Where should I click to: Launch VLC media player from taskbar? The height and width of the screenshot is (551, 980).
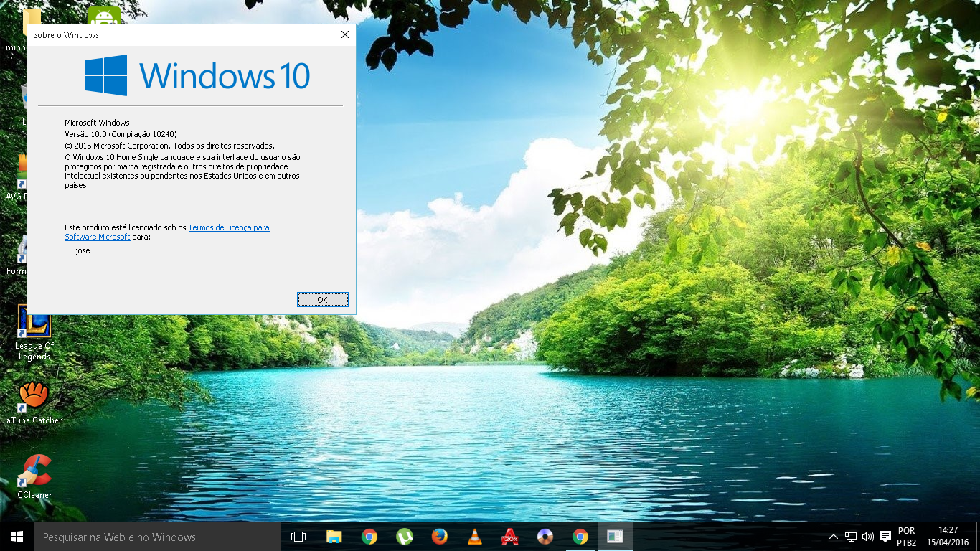(x=475, y=537)
